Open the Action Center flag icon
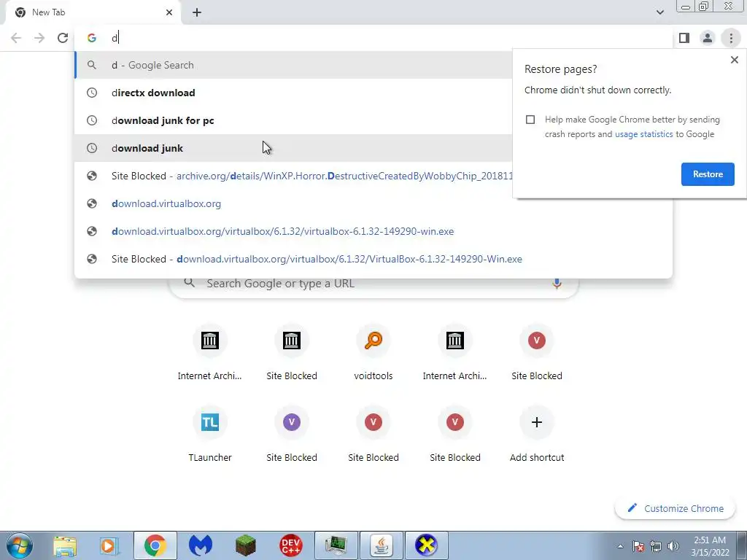 [638, 546]
